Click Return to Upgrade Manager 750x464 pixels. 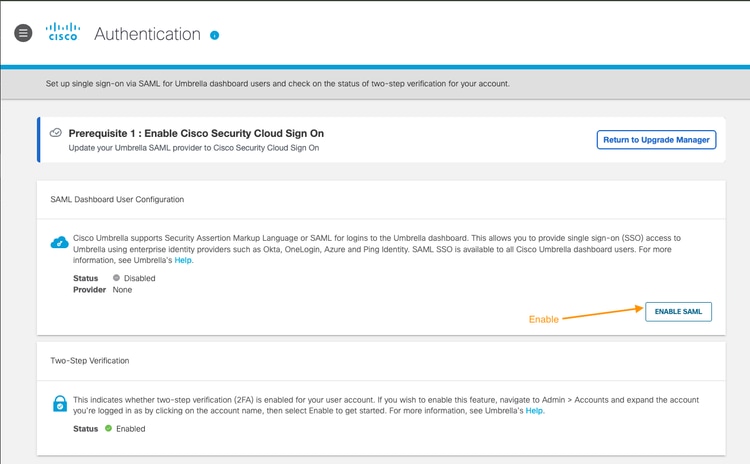pos(656,140)
